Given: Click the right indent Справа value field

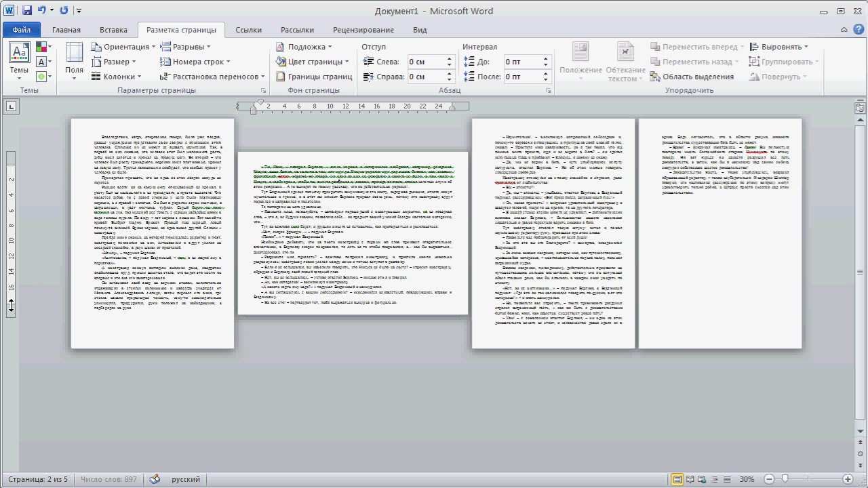Looking at the screenshot, I should point(426,77).
